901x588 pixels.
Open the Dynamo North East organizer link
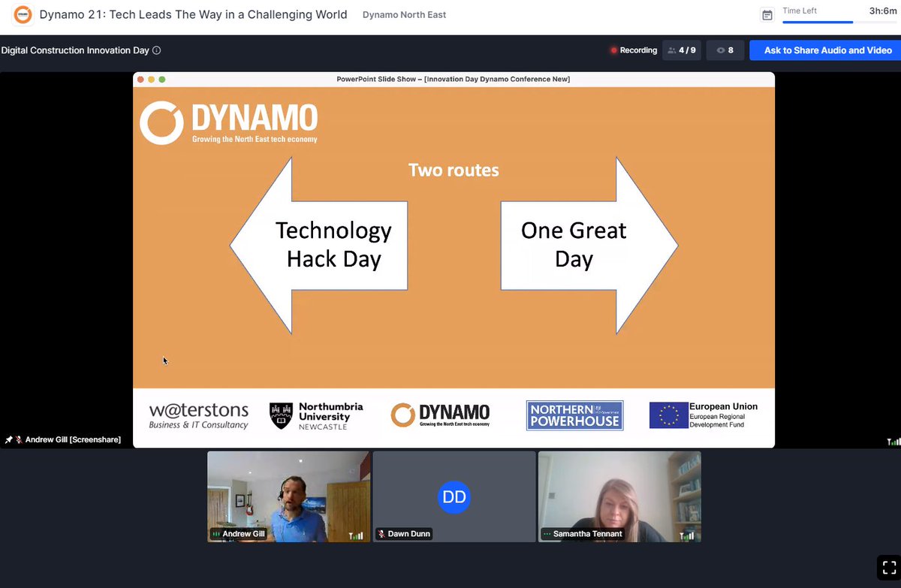tap(404, 15)
